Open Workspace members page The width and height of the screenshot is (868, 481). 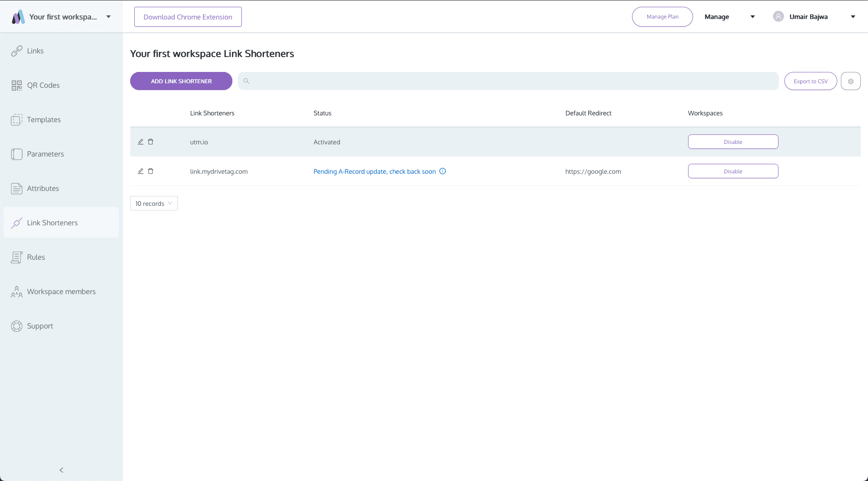point(61,292)
